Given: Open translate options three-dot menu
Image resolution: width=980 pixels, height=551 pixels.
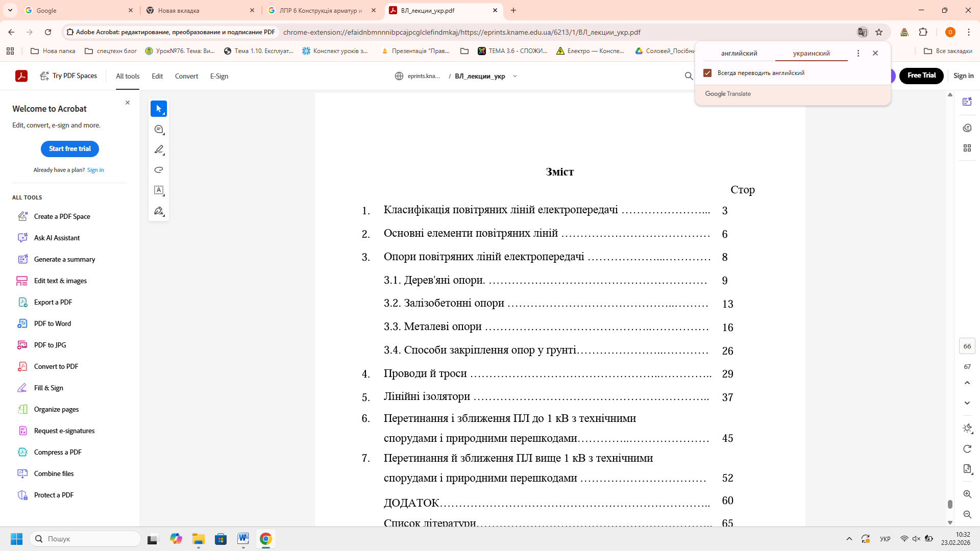Looking at the screenshot, I should click(x=858, y=53).
